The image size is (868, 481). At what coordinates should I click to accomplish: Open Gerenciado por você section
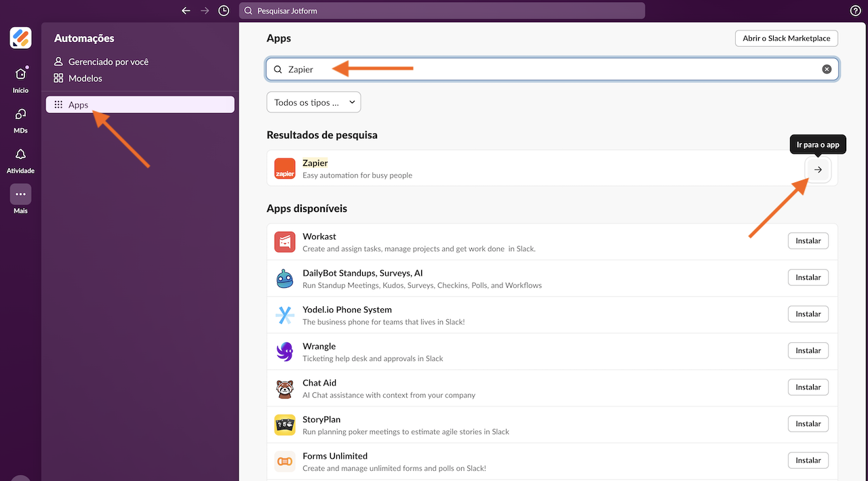108,62
